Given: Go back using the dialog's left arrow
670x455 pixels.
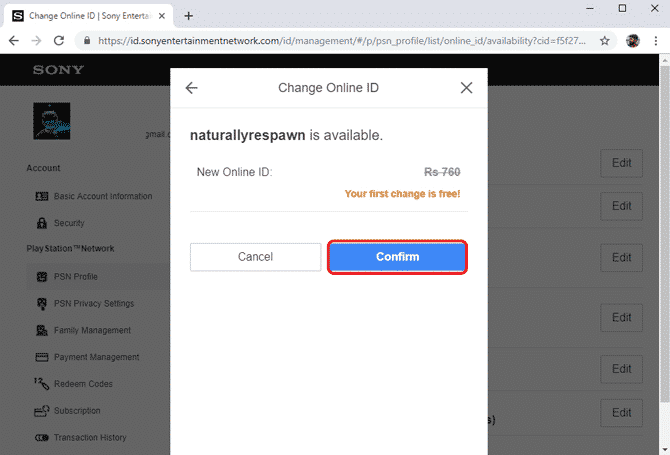Looking at the screenshot, I should click(x=191, y=88).
